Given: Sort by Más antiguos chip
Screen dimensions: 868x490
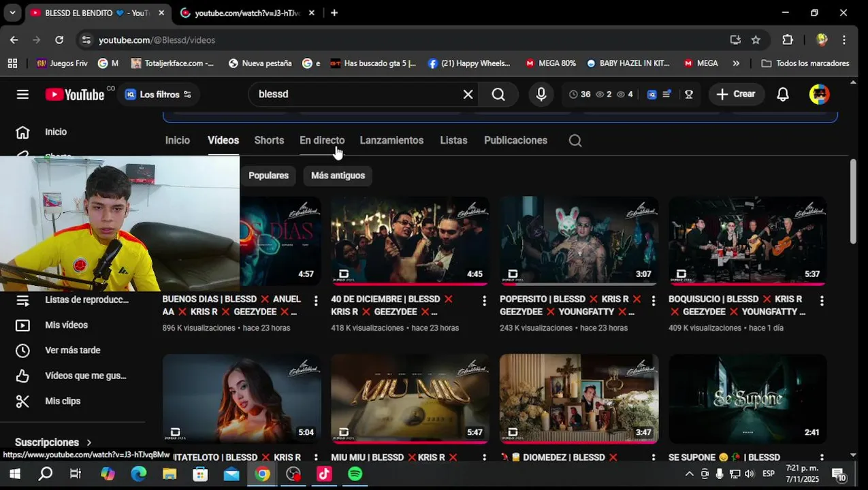Looking at the screenshot, I should [x=338, y=176].
